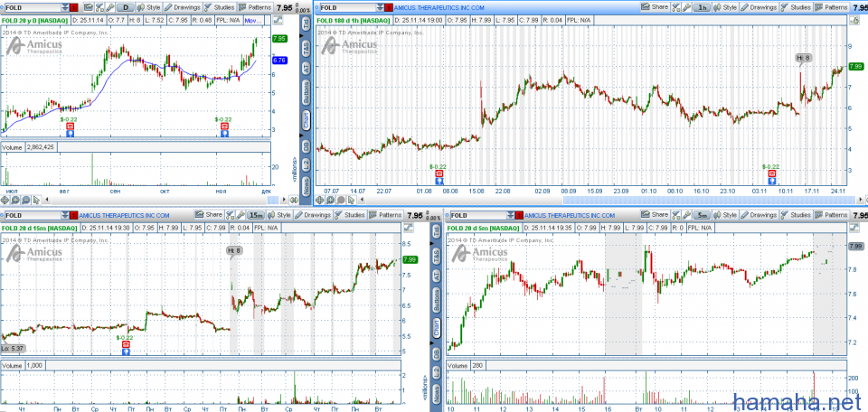Select 1h timeframe button
Viewport: 868px width, 412px height.
pos(703,7)
